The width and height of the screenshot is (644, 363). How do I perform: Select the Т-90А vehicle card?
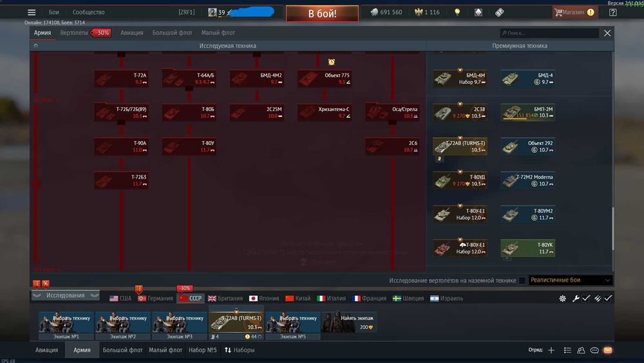coord(121,146)
